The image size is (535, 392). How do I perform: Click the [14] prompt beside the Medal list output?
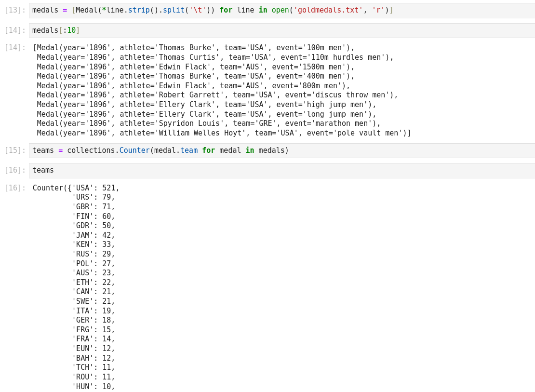15,48
